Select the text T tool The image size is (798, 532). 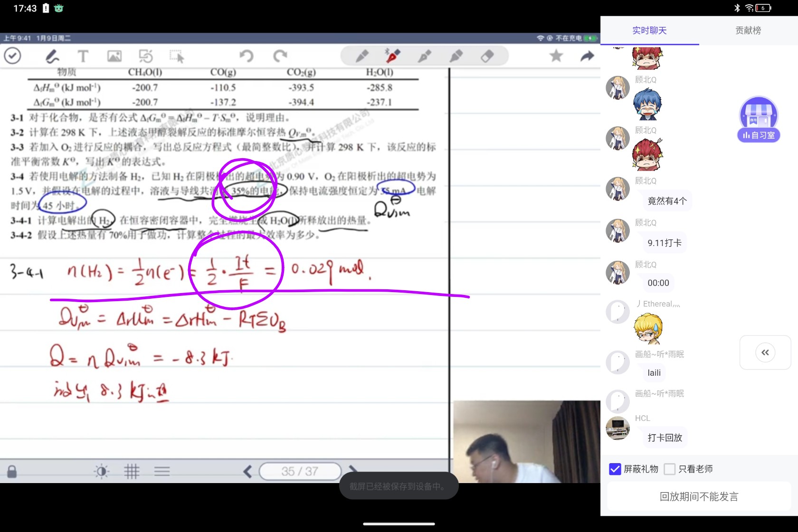pyautogui.click(x=83, y=57)
